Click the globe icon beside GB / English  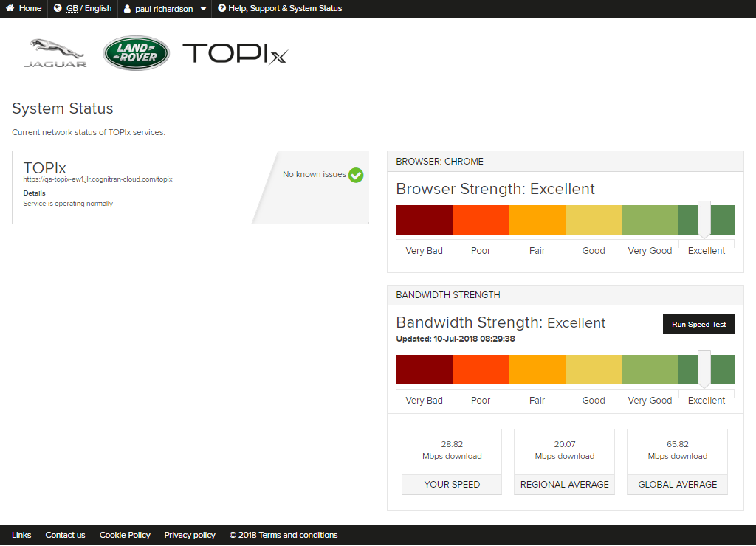58,8
